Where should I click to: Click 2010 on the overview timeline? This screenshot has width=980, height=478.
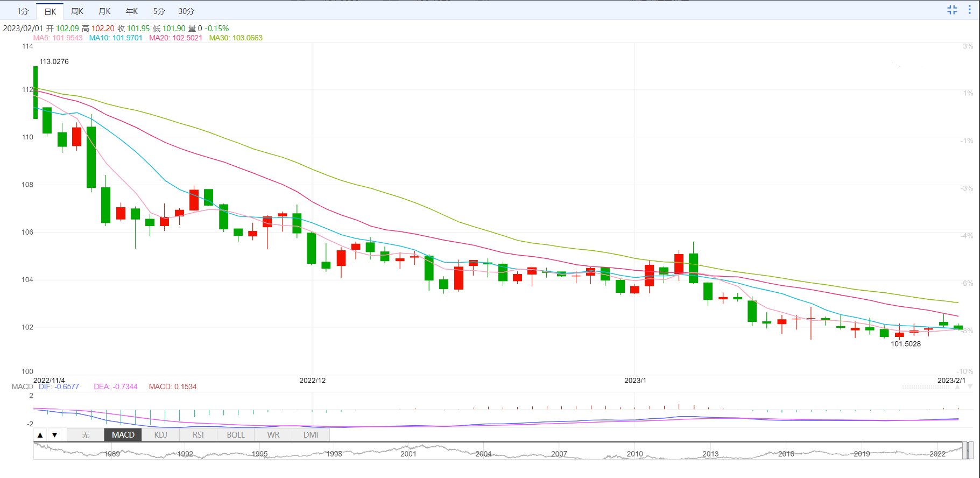coord(634,454)
